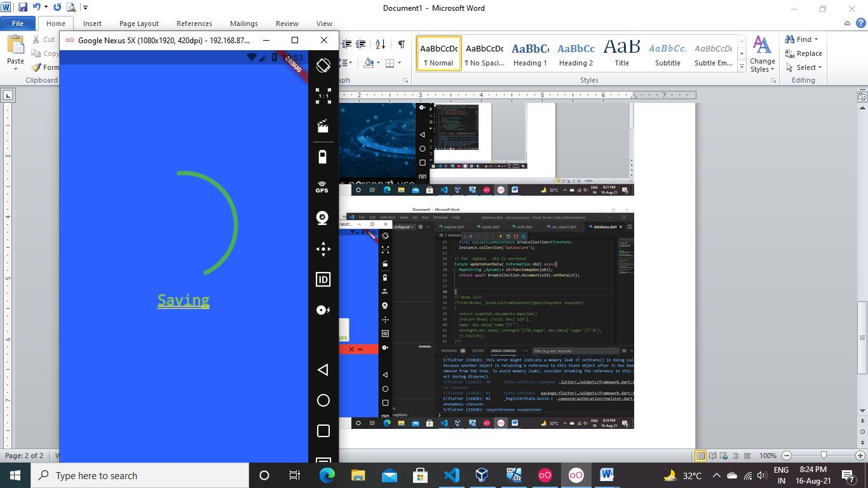Open the emulator battery widget
Image resolution: width=868 pixels, height=488 pixels.
tap(323, 156)
